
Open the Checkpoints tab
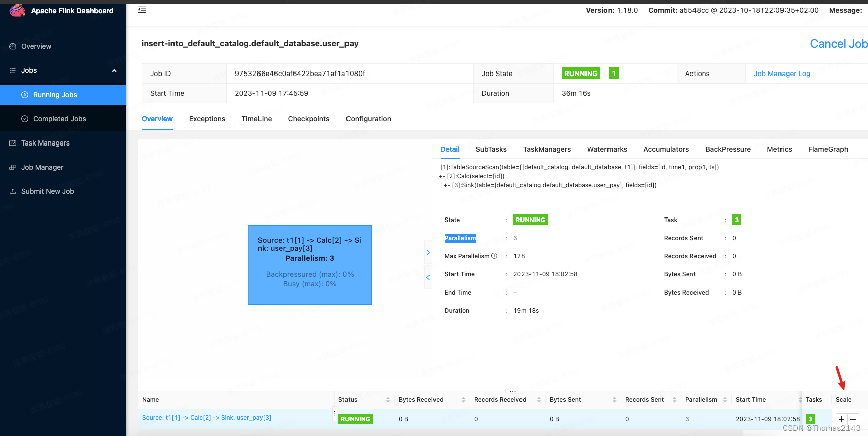(309, 119)
